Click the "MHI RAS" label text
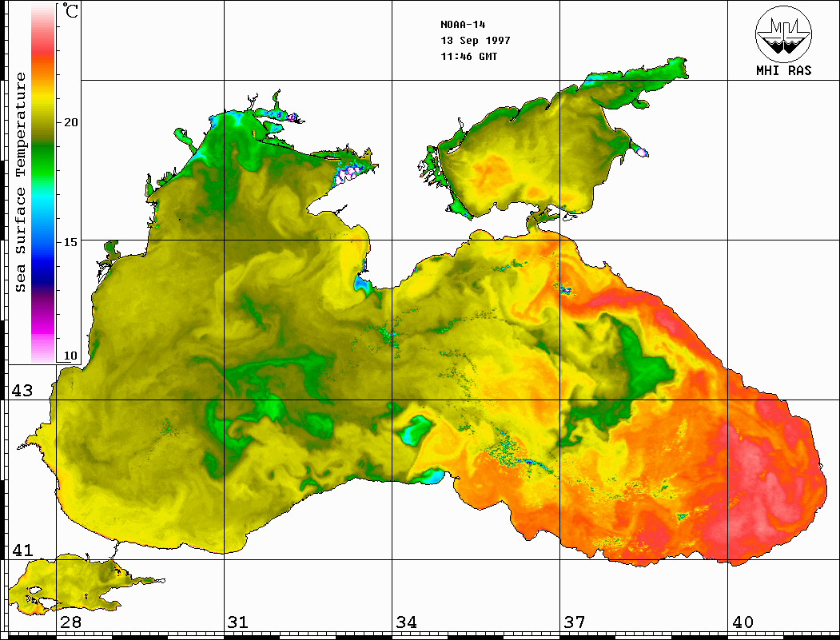Viewport: 840px width, 640px height. click(783, 70)
